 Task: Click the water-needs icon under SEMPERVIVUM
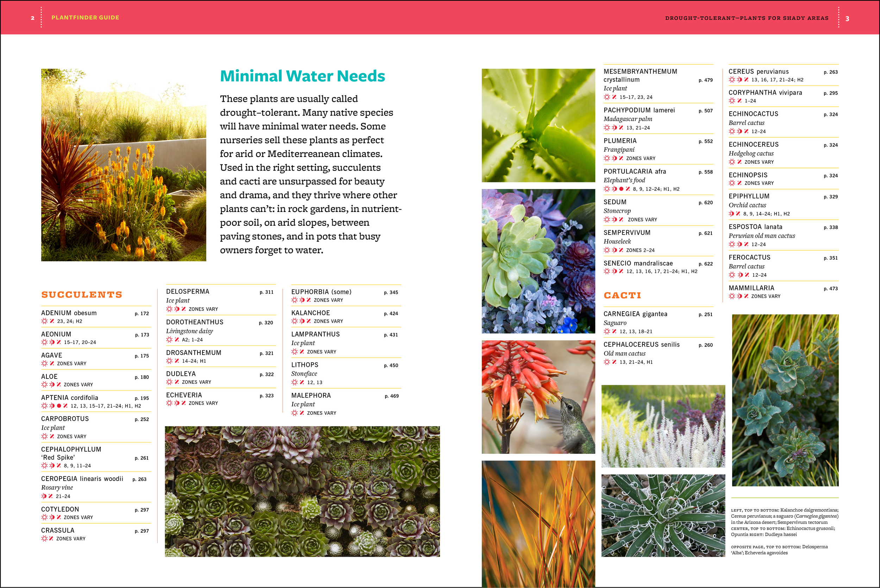[621, 250]
